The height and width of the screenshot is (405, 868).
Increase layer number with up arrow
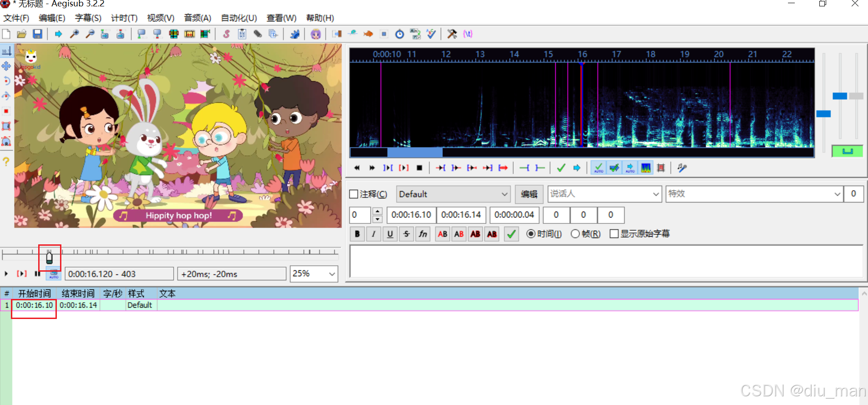pyautogui.click(x=377, y=211)
